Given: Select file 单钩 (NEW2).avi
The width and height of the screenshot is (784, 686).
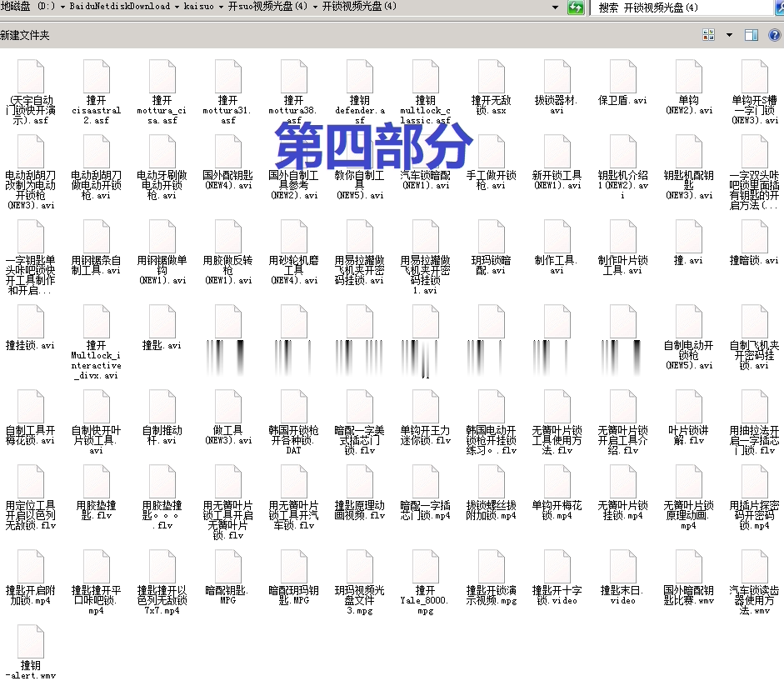Looking at the screenshot, I should point(688,87).
